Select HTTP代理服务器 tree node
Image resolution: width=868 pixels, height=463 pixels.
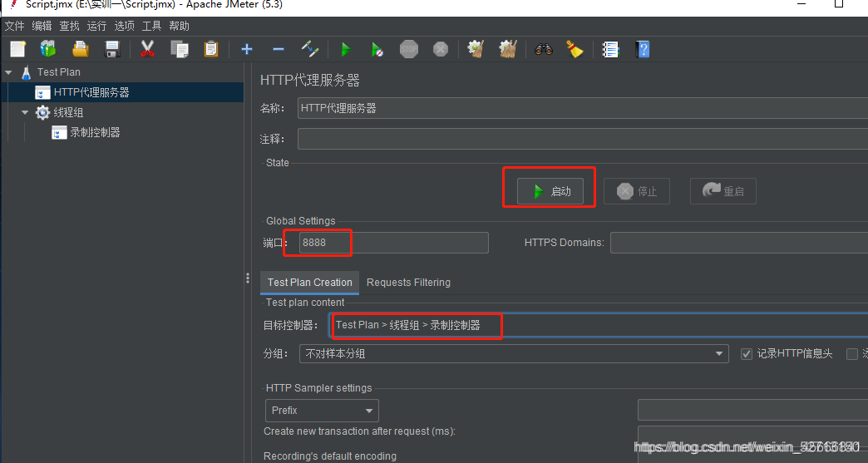pyautogui.click(x=91, y=92)
